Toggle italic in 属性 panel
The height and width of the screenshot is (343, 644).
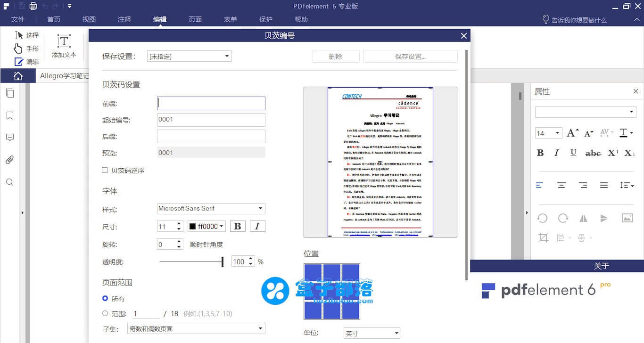557,153
